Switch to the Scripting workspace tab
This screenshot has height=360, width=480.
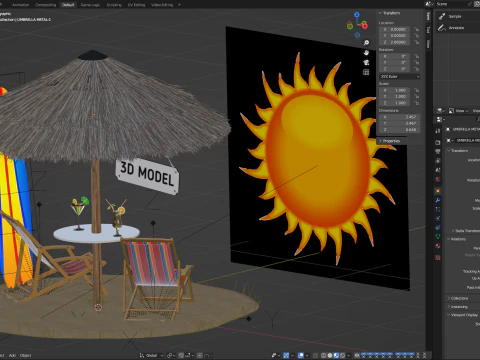[114, 5]
